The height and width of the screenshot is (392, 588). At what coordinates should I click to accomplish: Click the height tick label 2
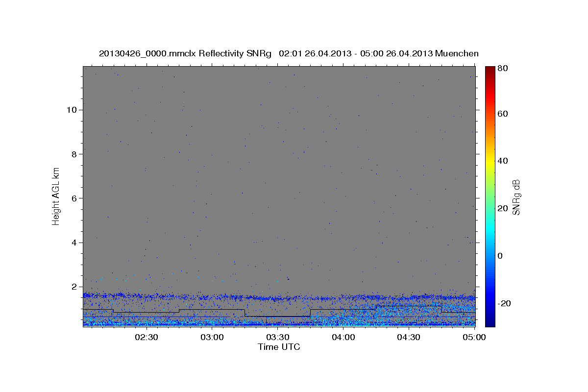(x=74, y=287)
